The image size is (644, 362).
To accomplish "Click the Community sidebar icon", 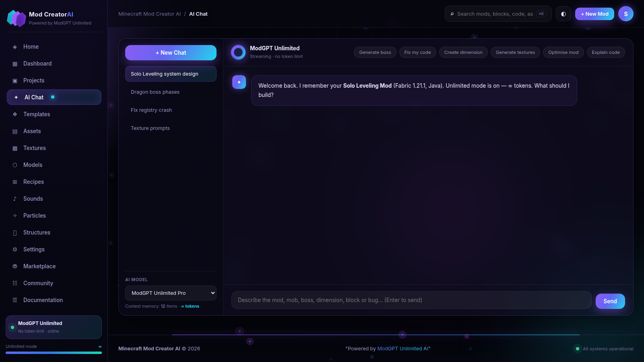I will click(x=15, y=284).
